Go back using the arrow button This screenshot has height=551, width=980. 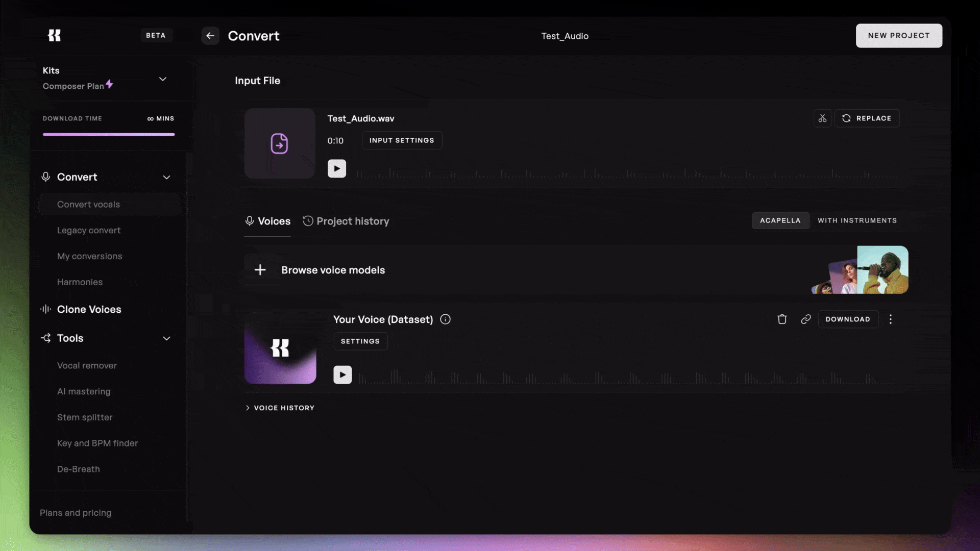pyautogui.click(x=210, y=36)
